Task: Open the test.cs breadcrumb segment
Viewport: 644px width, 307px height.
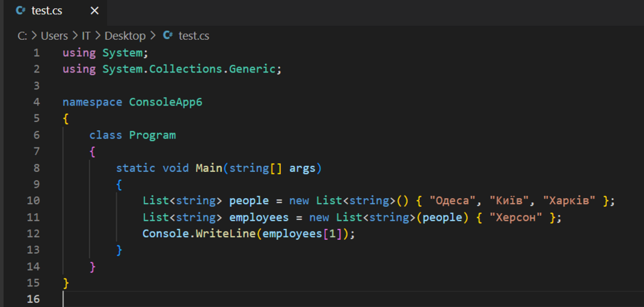Action: [194, 36]
